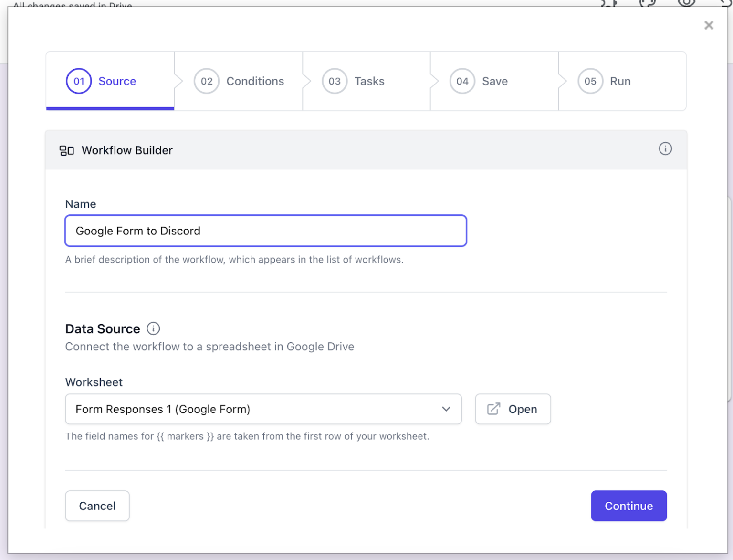The height and width of the screenshot is (560, 733).
Task: Close the Workflow Builder dialog
Action: point(709,25)
